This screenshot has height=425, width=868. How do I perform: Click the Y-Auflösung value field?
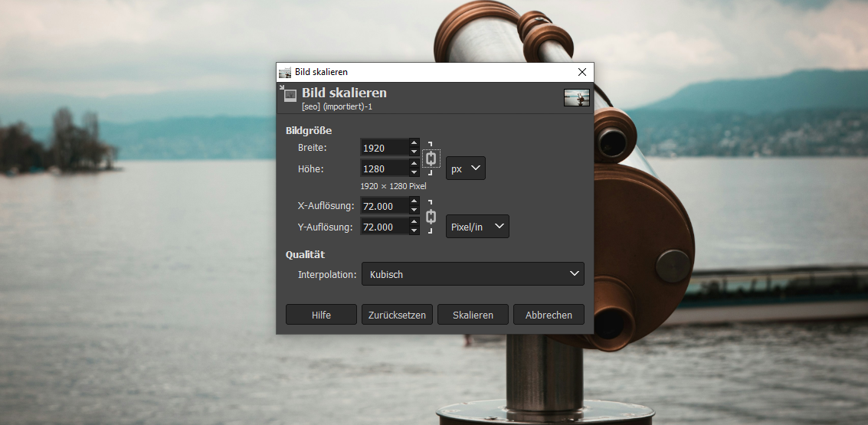point(385,227)
